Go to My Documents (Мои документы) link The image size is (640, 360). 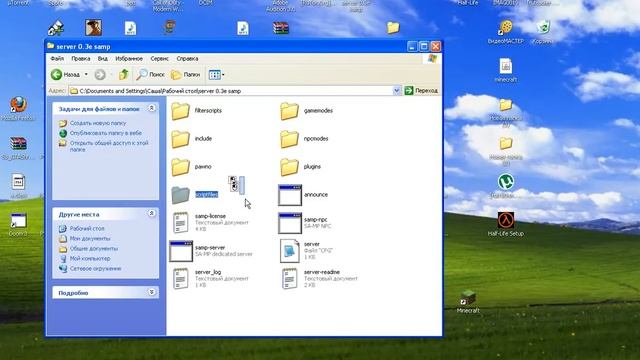tap(90, 238)
